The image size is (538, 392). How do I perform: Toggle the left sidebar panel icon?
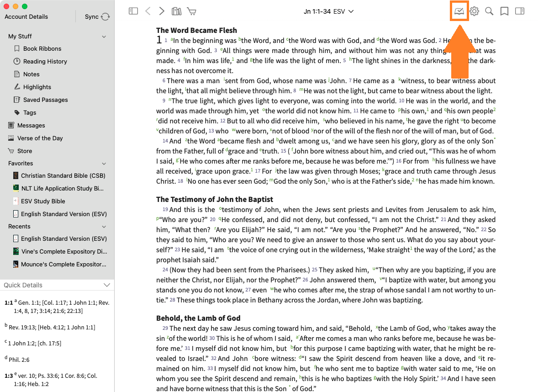point(133,11)
